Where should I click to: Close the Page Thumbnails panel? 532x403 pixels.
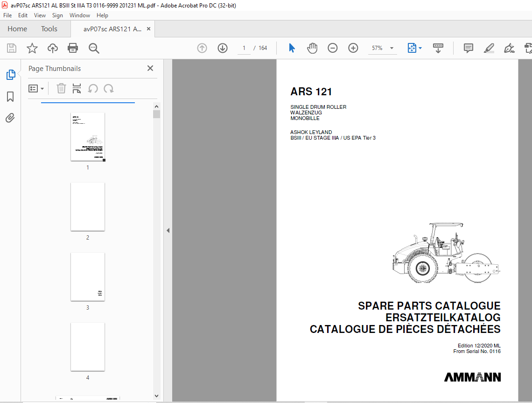pyautogui.click(x=150, y=68)
